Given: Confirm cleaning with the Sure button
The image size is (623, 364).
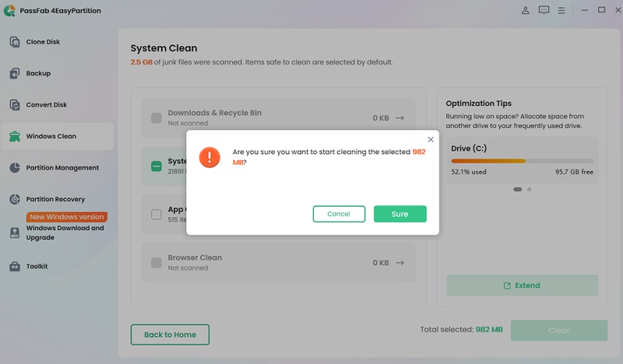Looking at the screenshot, I should click(400, 214).
